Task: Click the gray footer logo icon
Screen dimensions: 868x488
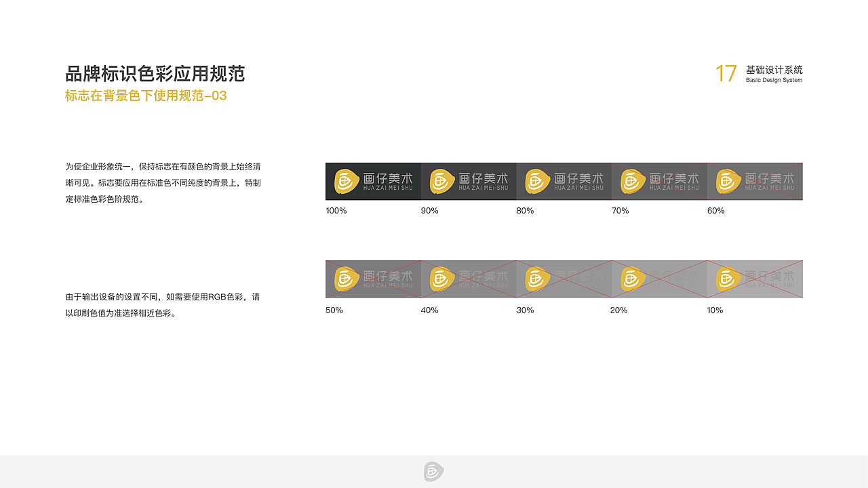Action: [433, 472]
